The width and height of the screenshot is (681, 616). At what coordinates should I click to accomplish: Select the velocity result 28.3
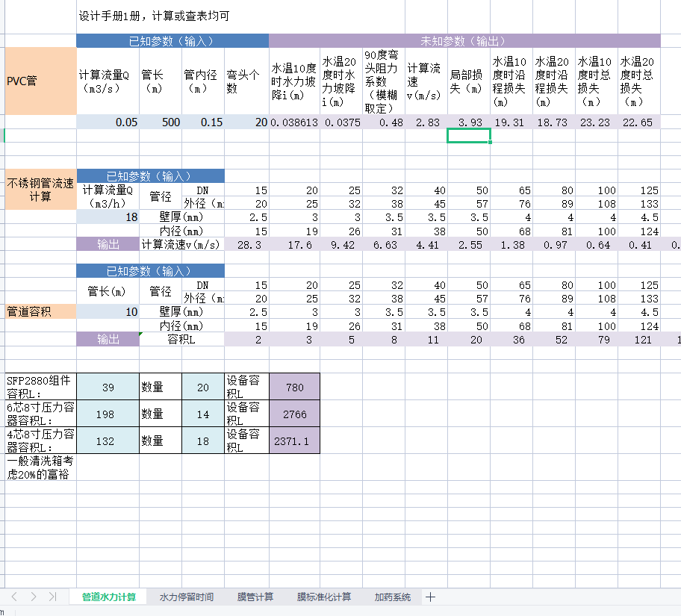247,245
